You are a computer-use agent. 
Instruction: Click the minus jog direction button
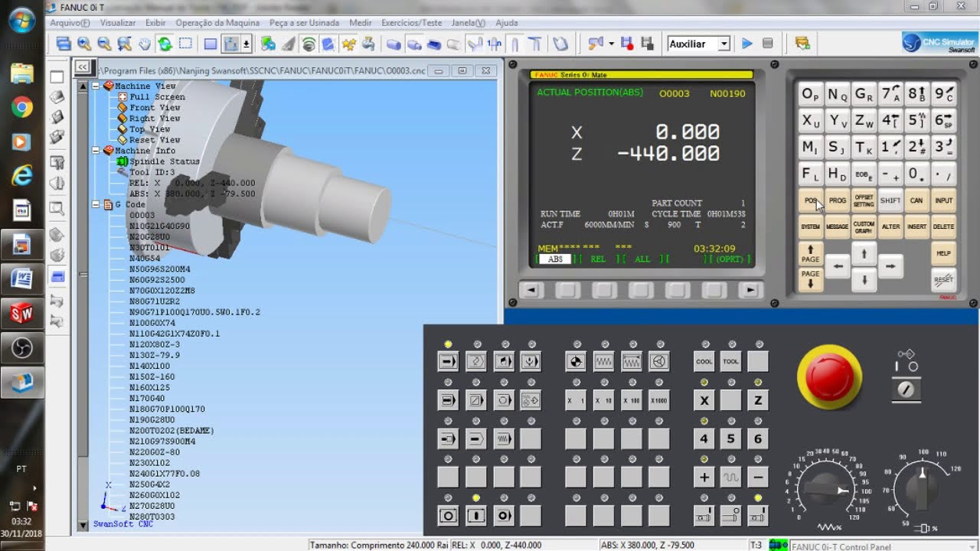pos(758,477)
